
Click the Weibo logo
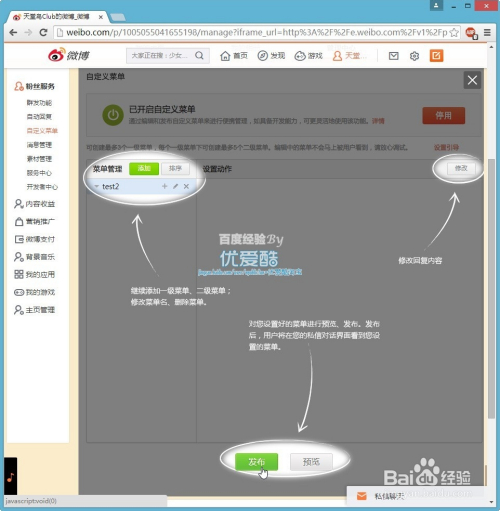[69, 55]
